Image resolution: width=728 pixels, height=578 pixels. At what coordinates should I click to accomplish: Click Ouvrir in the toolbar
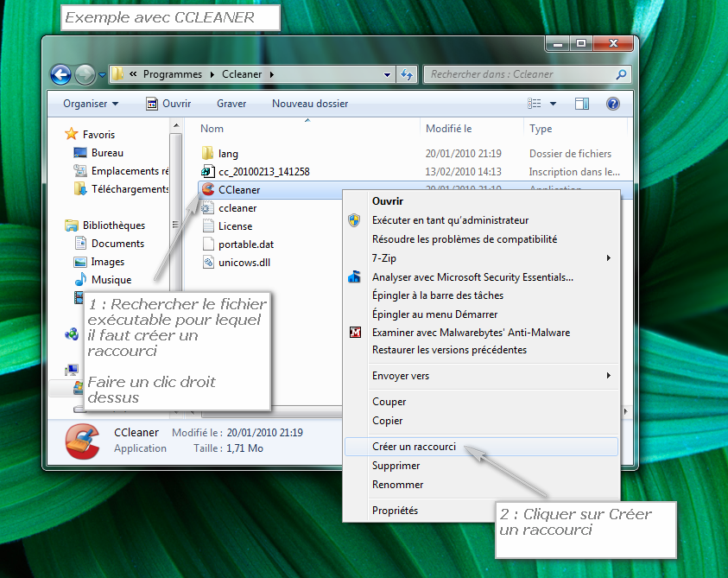[168, 104]
